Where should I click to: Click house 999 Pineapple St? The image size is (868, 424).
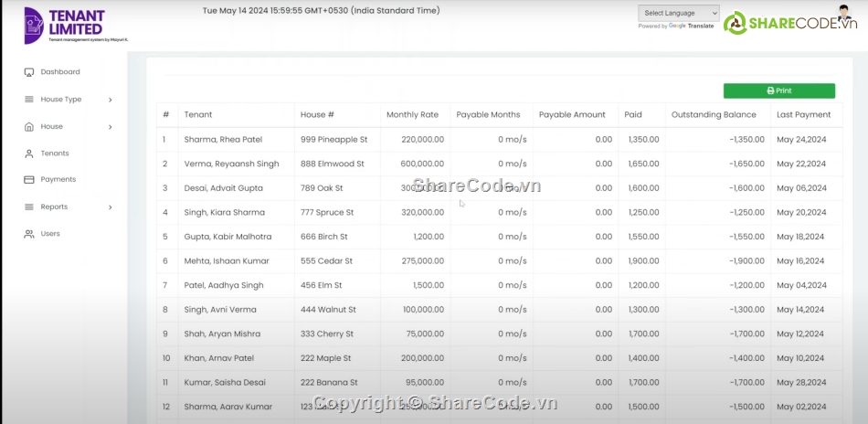333,140
